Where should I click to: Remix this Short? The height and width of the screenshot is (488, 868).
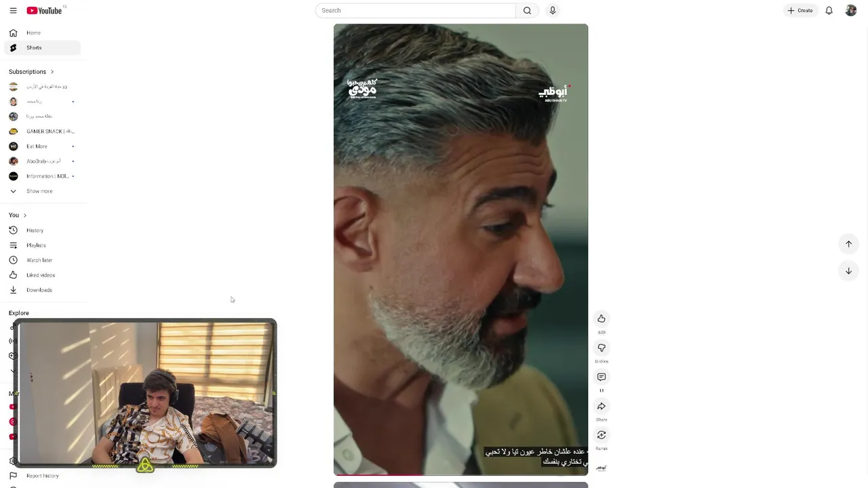click(x=601, y=435)
